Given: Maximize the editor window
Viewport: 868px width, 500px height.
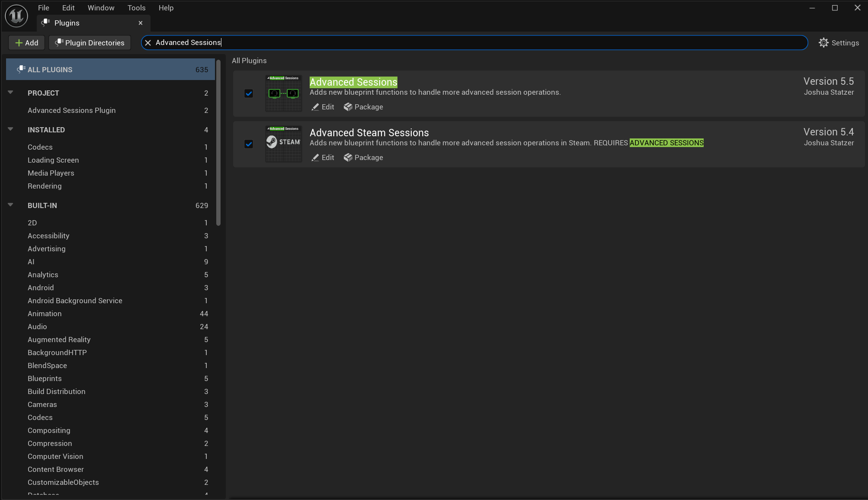Looking at the screenshot, I should point(835,8).
